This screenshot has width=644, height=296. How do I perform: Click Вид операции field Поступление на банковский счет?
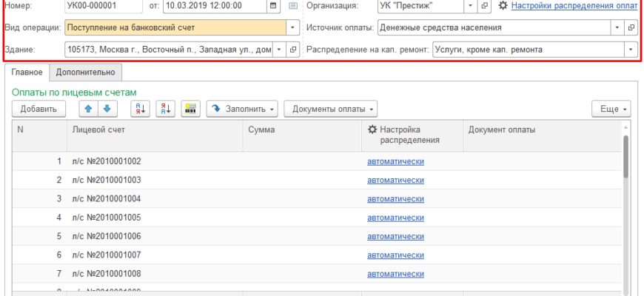175,28
